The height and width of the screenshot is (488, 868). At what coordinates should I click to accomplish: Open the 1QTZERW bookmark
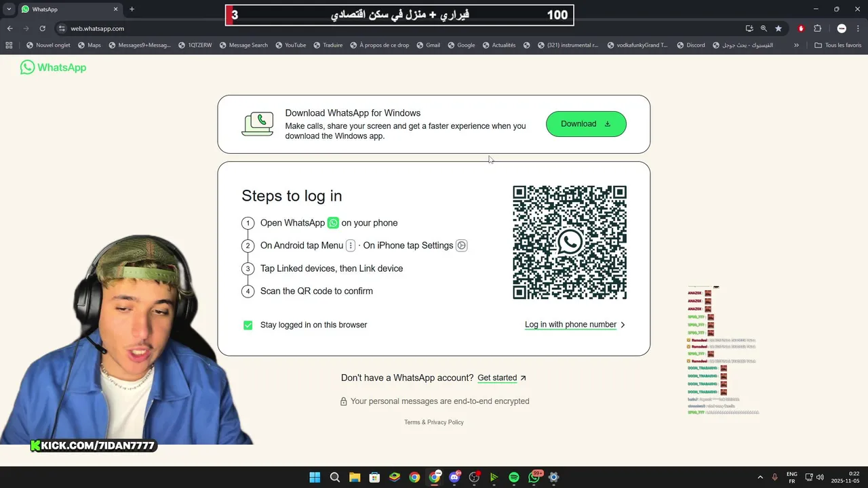pos(195,45)
